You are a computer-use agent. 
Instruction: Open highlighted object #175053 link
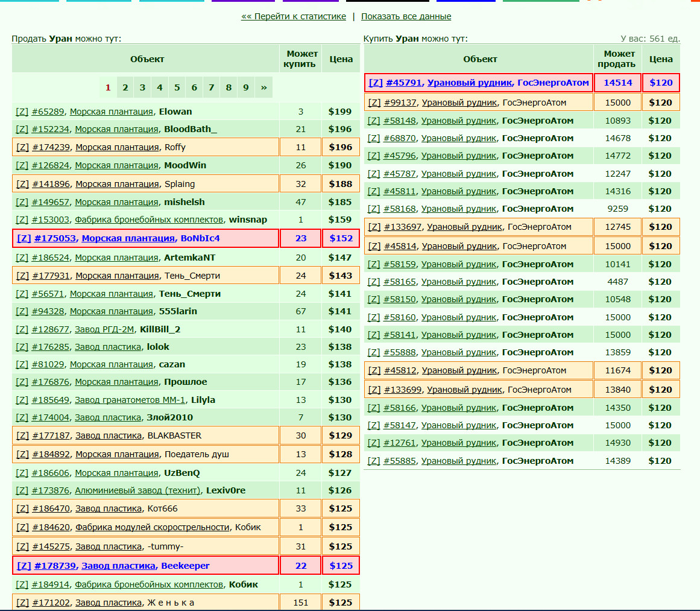(55, 238)
